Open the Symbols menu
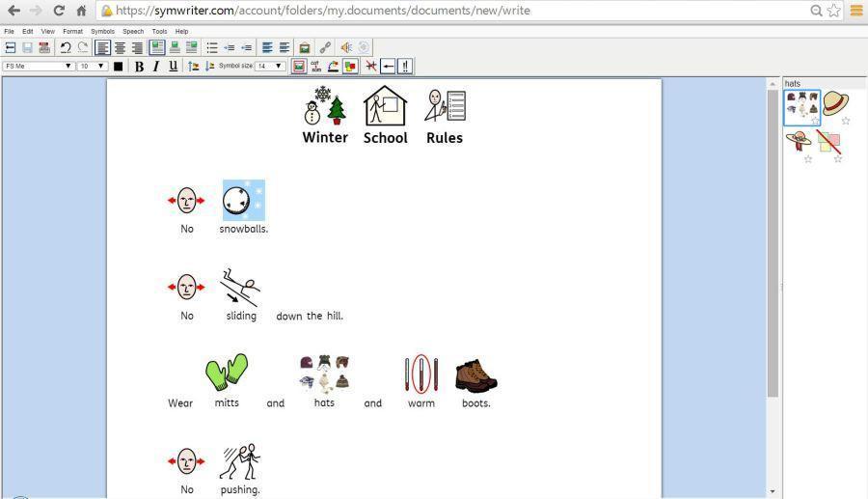This screenshot has height=499, width=868. point(102,31)
